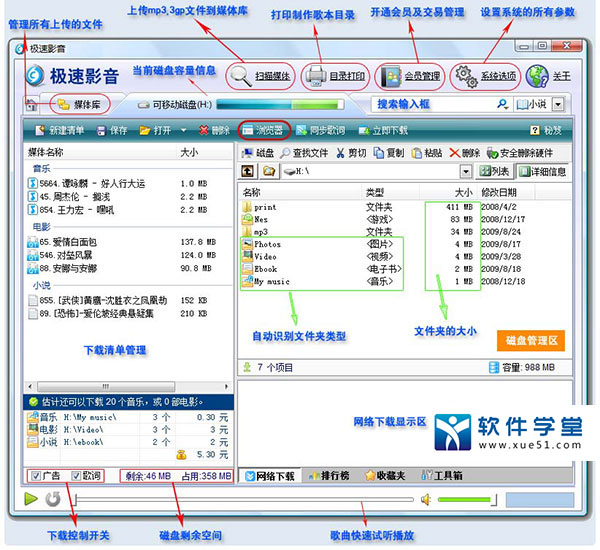Viewport: 600px width, 550px height.
Task: Click the replay circular arrow button
Action: (53, 499)
